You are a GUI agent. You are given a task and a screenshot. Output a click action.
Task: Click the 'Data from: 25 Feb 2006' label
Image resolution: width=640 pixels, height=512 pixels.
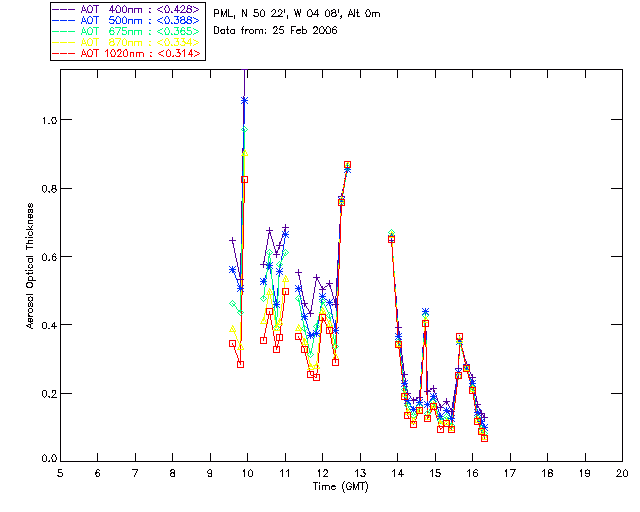point(276,31)
